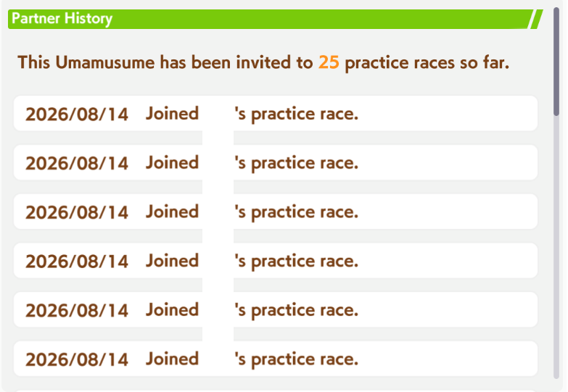Select the first practice race history entry
The width and height of the screenshot is (568, 392).
pyautogui.click(x=276, y=113)
